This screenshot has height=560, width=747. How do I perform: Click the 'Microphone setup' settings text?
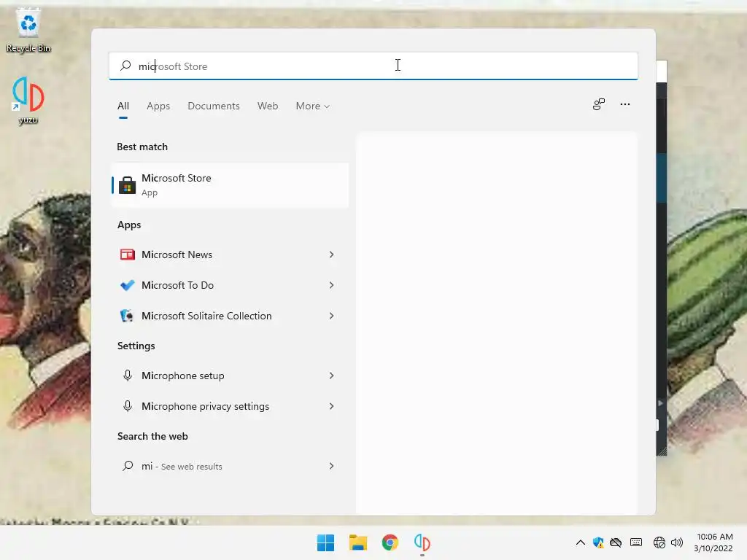coord(182,376)
